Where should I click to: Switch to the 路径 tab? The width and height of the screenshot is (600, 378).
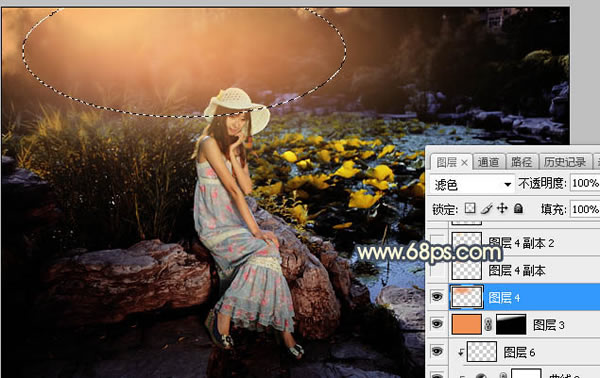[x=521, y=162]
